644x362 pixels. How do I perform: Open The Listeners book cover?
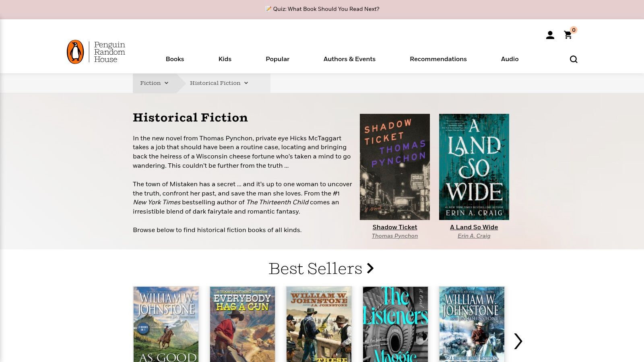tap(395, 324)
